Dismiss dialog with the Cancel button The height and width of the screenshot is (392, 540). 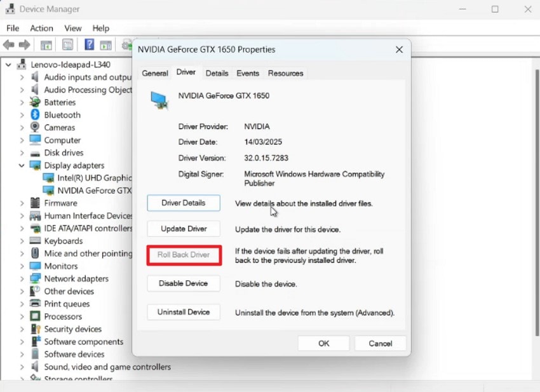point(380,344)
